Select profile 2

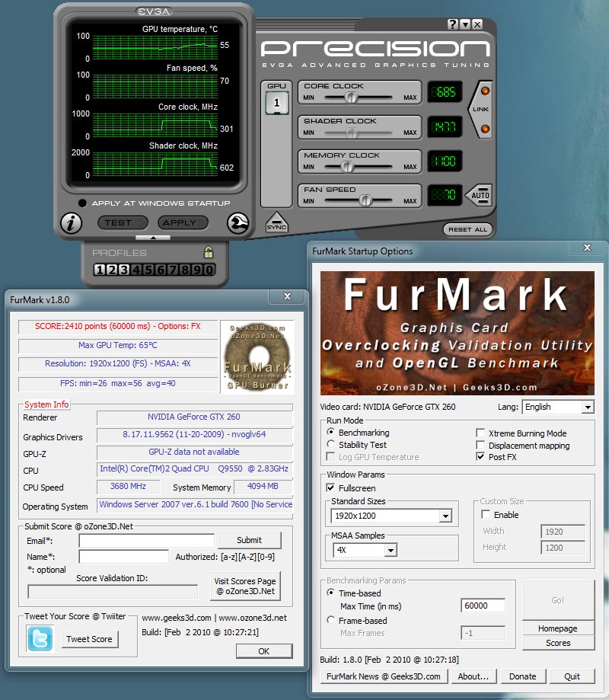click(112, 270)
